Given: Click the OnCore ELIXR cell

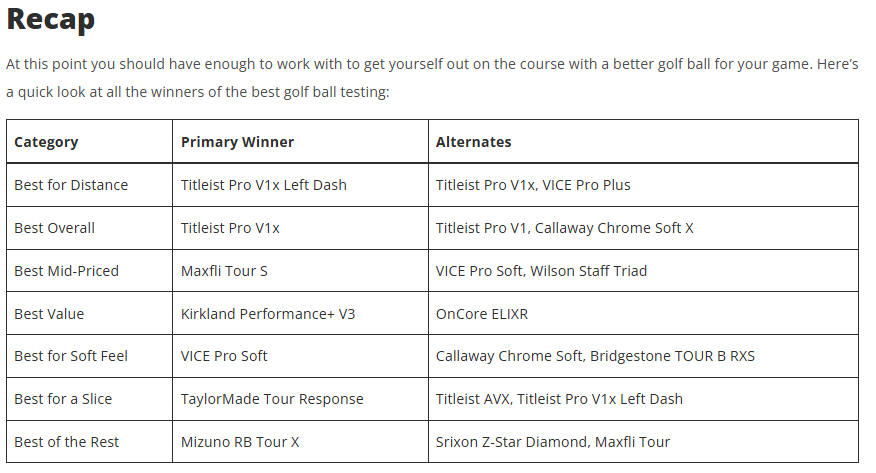Looking at the screenshot, I should [x=643, y=313].
